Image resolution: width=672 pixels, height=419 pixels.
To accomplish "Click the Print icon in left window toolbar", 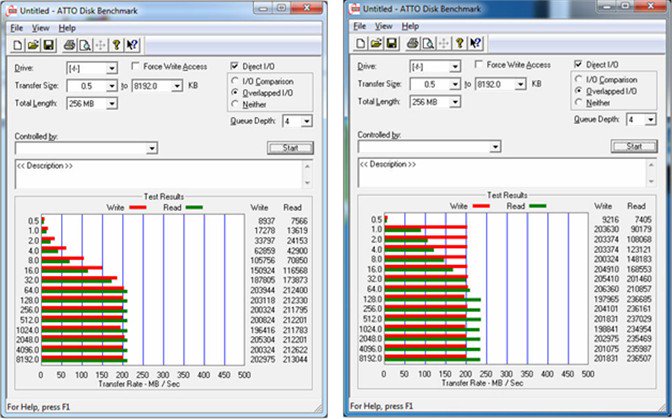I will point(68,44).
